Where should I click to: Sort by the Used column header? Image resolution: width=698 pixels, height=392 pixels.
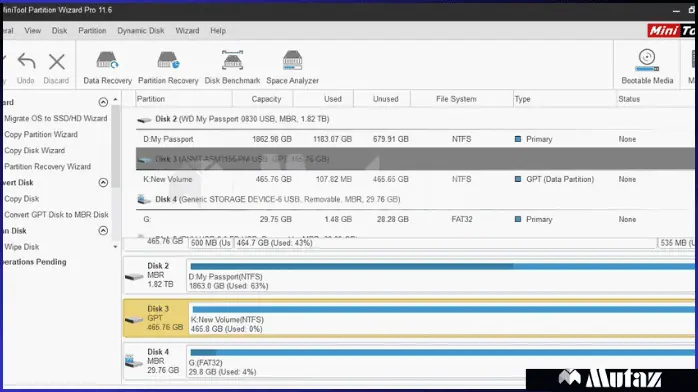(323, 99)
